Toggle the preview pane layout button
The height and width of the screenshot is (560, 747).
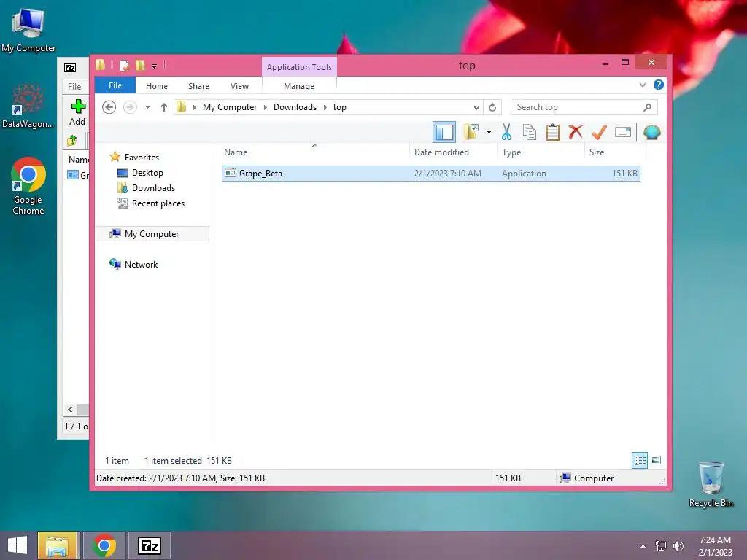click(444, 132)
